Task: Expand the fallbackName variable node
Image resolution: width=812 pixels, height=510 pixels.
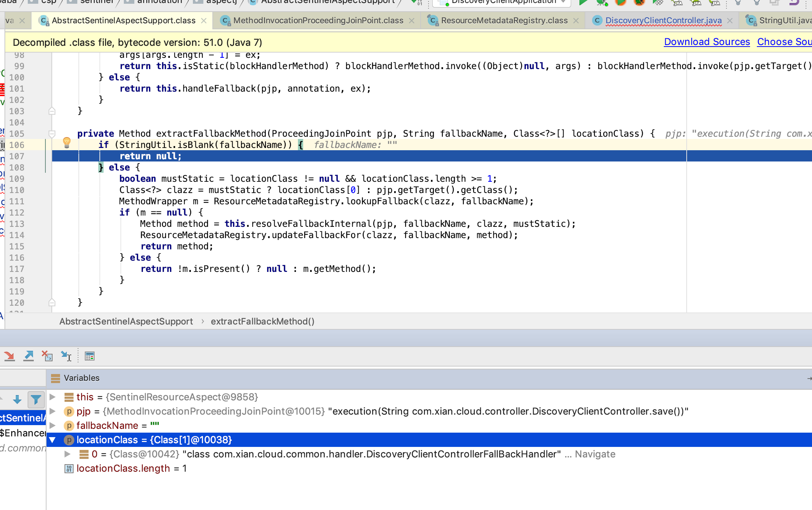Action: (53, 426)
